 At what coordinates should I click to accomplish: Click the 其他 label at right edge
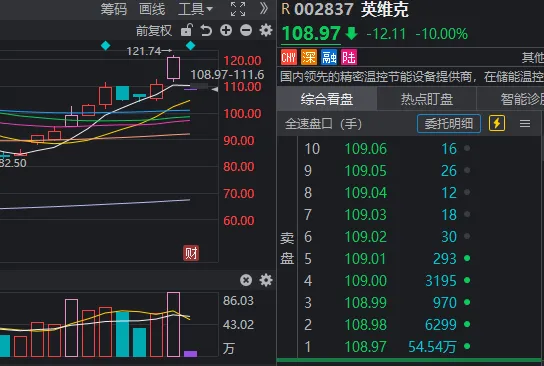[533, 57]
